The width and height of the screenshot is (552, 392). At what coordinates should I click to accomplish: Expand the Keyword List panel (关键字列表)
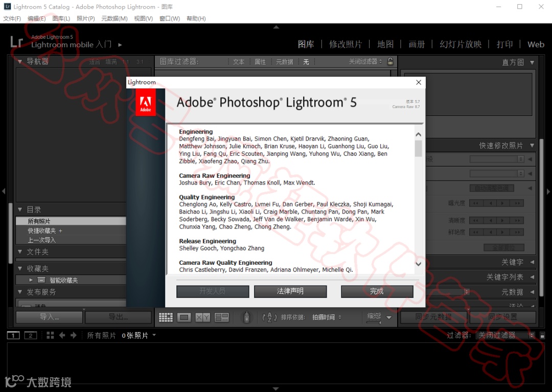click(532, 277)
